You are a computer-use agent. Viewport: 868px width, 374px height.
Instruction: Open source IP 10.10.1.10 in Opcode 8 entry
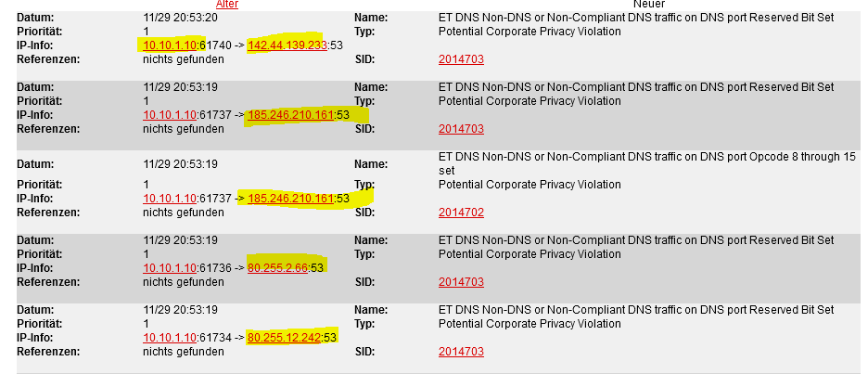[170, 199]
